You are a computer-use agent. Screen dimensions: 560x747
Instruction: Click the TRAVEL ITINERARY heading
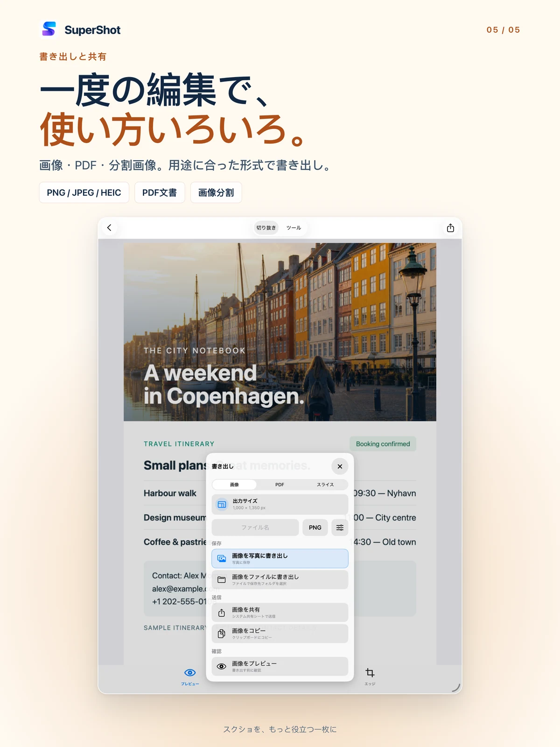pyautogui.click(x=179, y=444)
